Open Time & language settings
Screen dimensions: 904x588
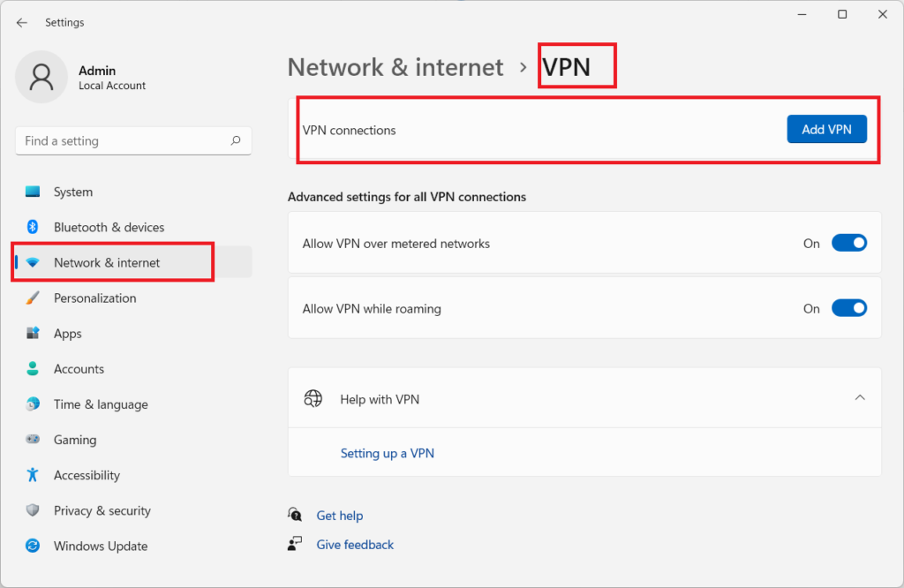click(133, 404)
